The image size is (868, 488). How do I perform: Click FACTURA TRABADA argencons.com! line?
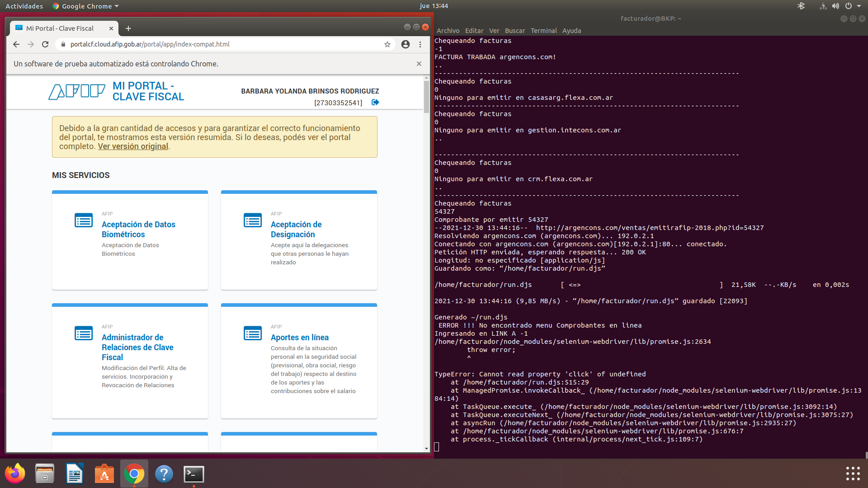click(x=495, y=57)
